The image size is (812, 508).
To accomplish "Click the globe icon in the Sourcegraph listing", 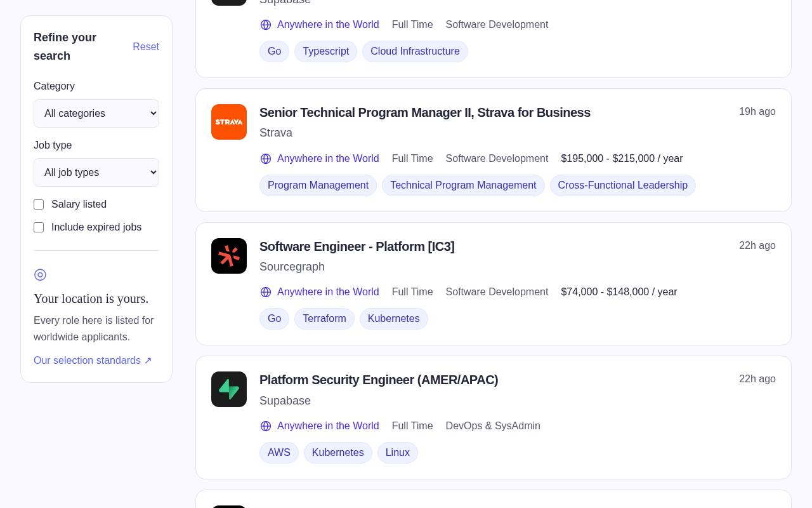I will pyautogui.click(x=266, y=292).
